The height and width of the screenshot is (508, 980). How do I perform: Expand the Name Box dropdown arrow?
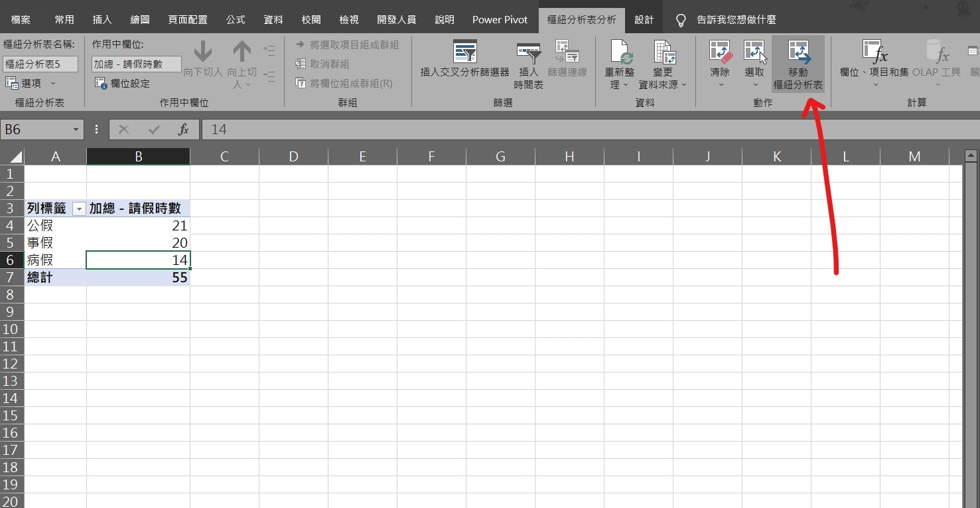tap(76, 129)
